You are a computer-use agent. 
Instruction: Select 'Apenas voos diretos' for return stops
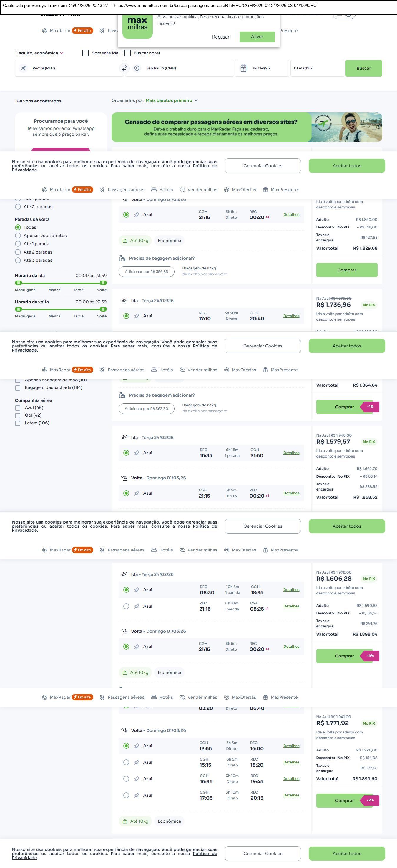18,236
